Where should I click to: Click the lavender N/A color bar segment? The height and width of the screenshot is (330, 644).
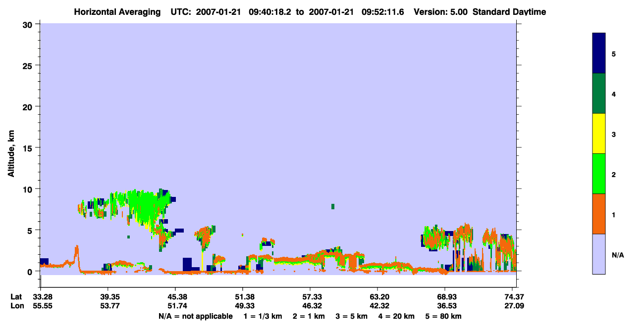point(599,254)
